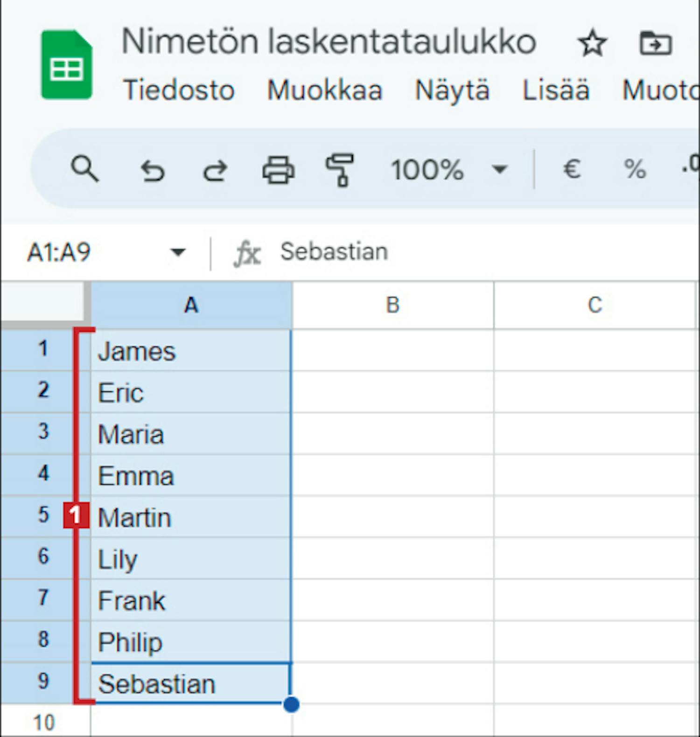Open the Lisää menu
The width and height of the screenshot is (700, 737).
(x=555, y=90)
